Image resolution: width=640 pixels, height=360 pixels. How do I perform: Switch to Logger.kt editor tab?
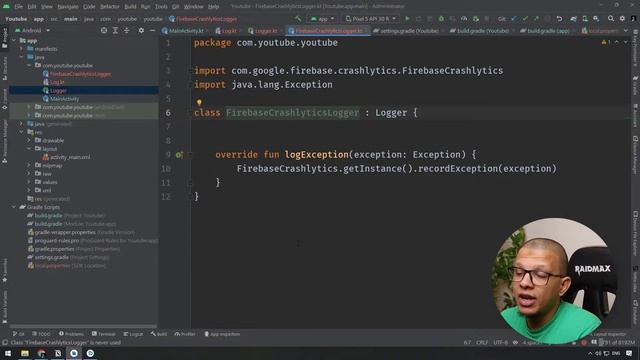point(263,31)
